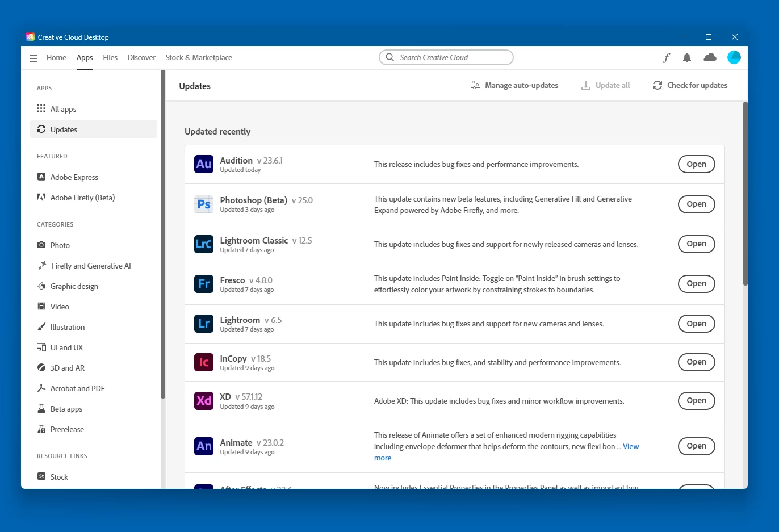Click the Lightroom Classic app name
The width and height of the screenshot is (779, 532).
[254, 241]
